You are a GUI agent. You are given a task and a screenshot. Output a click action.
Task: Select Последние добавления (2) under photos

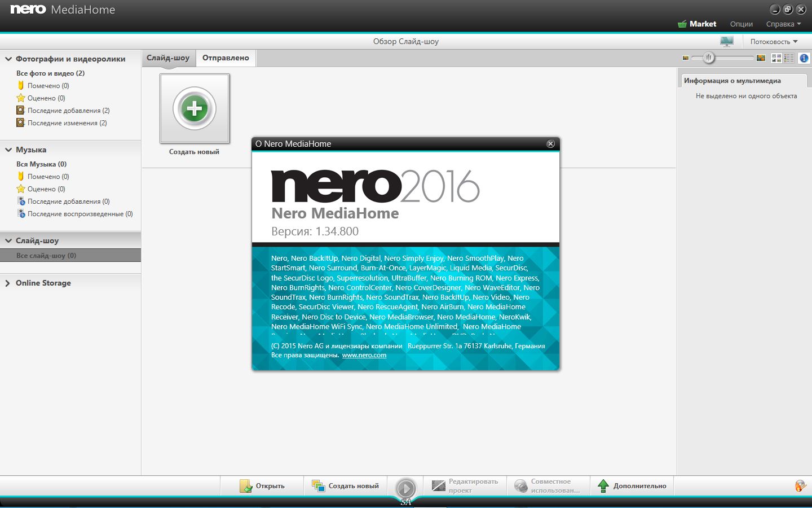coord(68,111)
